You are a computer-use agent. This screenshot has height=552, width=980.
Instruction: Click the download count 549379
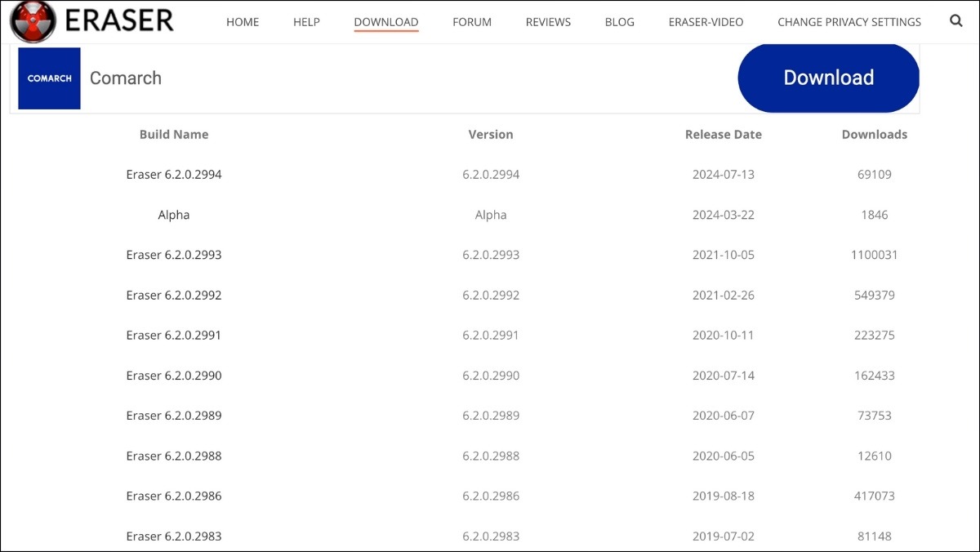875,295
